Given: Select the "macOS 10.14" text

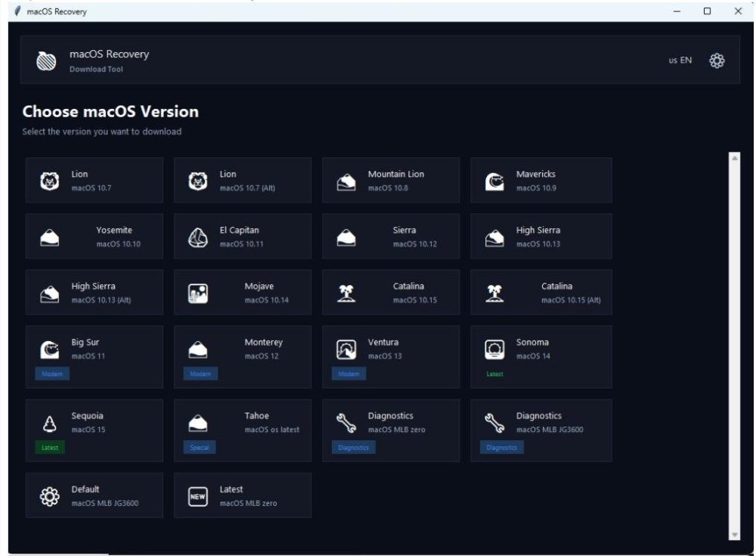Looking at the screenshot, I should (267, 300).
